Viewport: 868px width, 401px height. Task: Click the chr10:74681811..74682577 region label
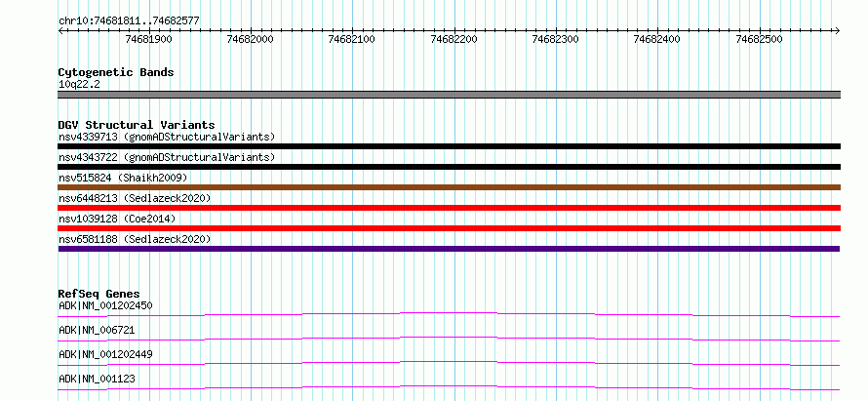coord(129,21)
